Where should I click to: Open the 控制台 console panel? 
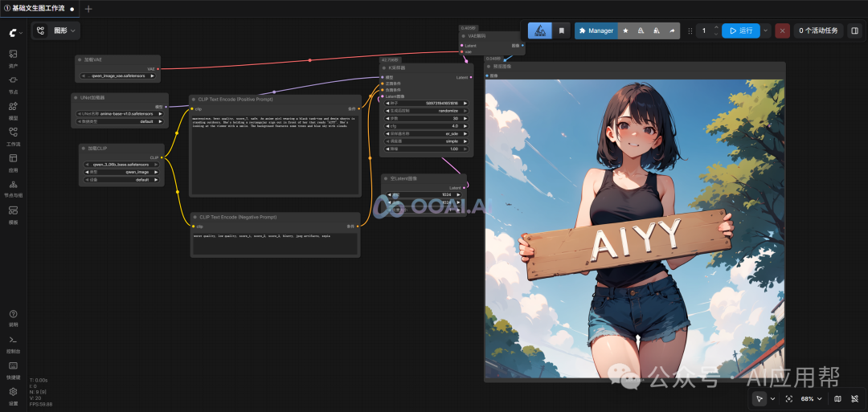click(14, 344)
